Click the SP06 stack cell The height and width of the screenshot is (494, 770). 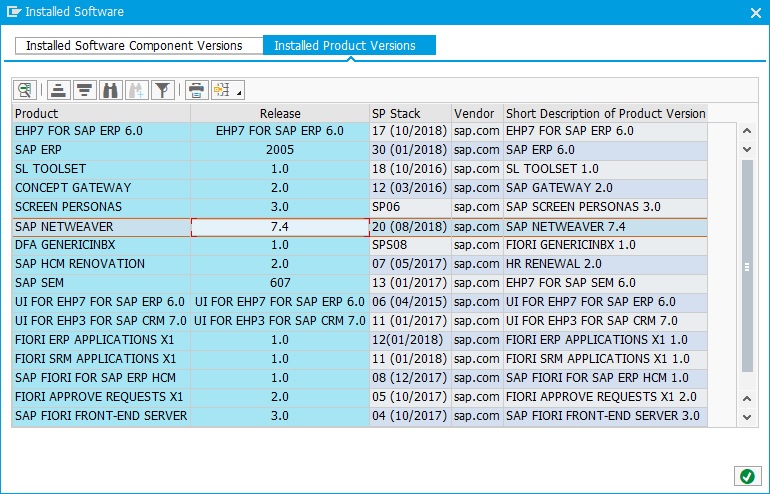pyautogui.click(x=410, y=207)
